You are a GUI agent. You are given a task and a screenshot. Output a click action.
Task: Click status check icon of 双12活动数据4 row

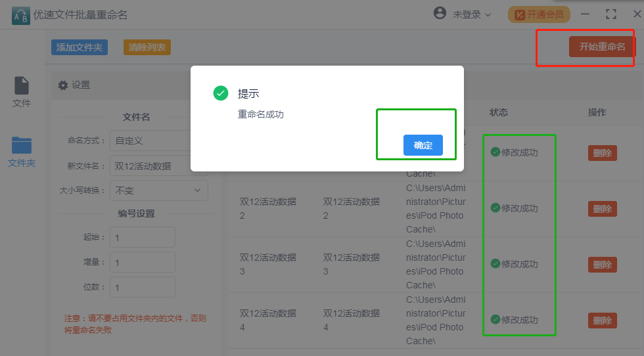(x=495, y=319)
